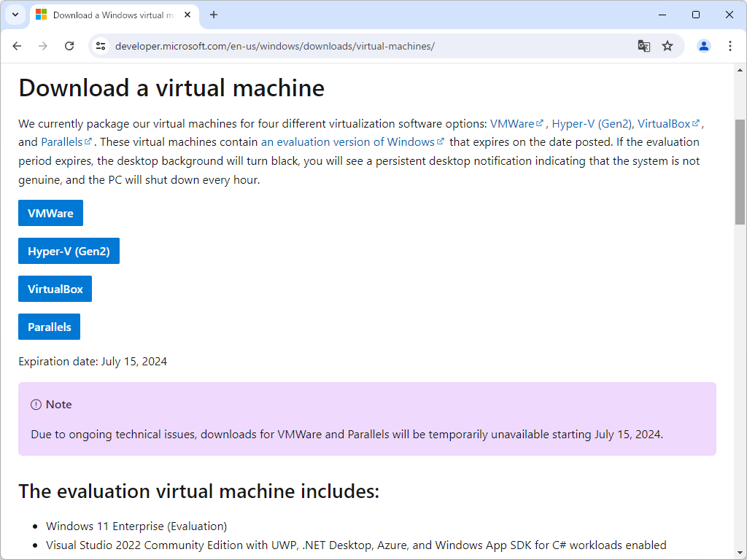
Task: Click the VirtualBox external link arrow
Action: coord(696,123)
